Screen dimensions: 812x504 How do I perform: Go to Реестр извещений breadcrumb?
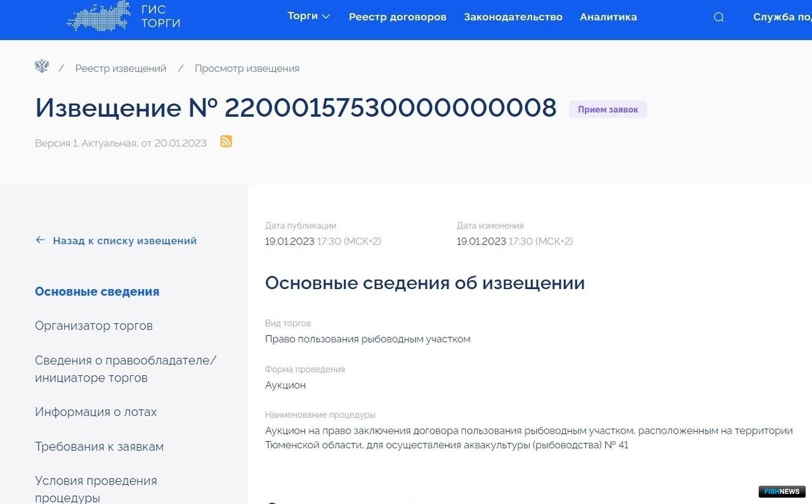click(121, 68)
